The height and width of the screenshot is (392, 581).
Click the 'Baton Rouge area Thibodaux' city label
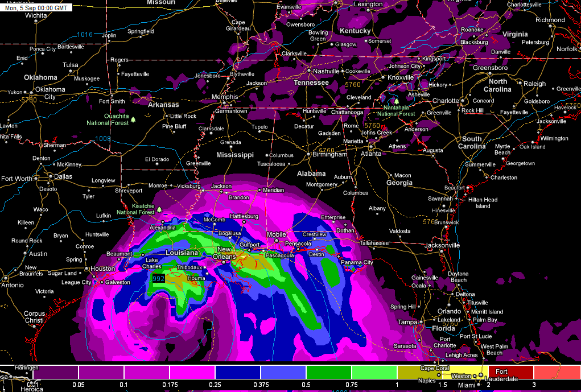point(189,267)
